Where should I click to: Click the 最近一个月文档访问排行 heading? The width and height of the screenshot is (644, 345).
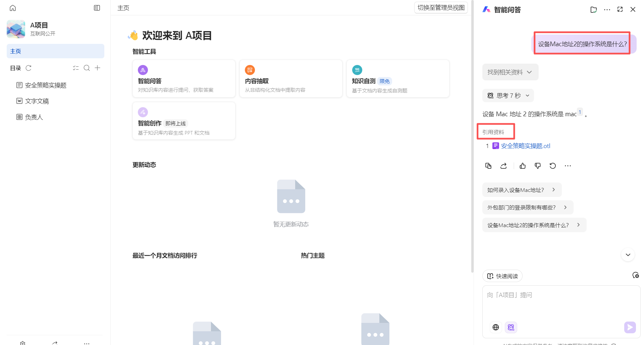point(165,256)
